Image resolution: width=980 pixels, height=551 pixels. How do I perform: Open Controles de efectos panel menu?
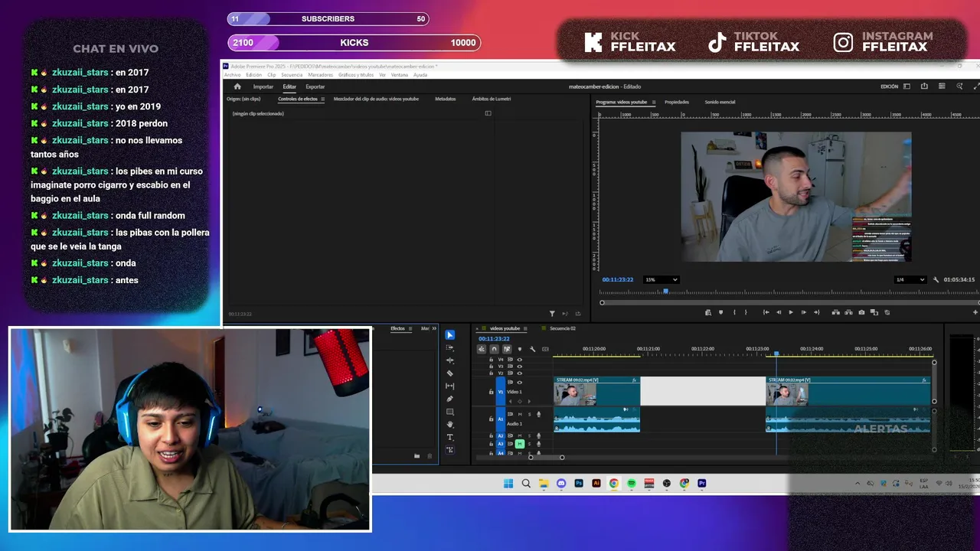tap(322, 99)
